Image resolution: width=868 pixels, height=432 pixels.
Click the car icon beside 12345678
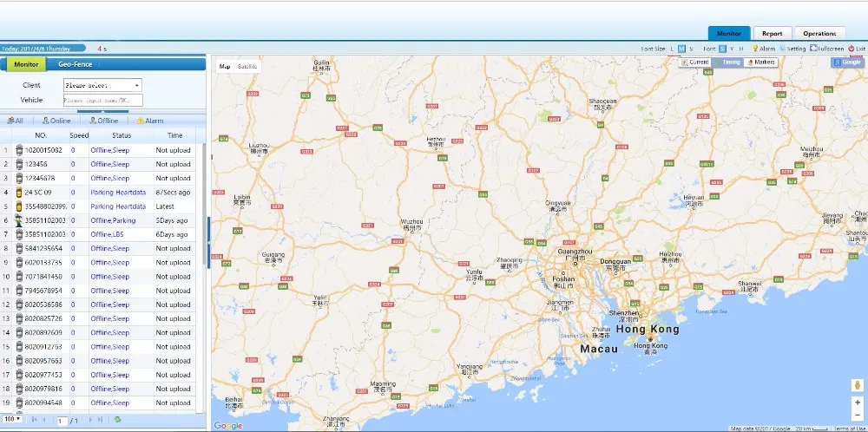click(x=19, y=178)
